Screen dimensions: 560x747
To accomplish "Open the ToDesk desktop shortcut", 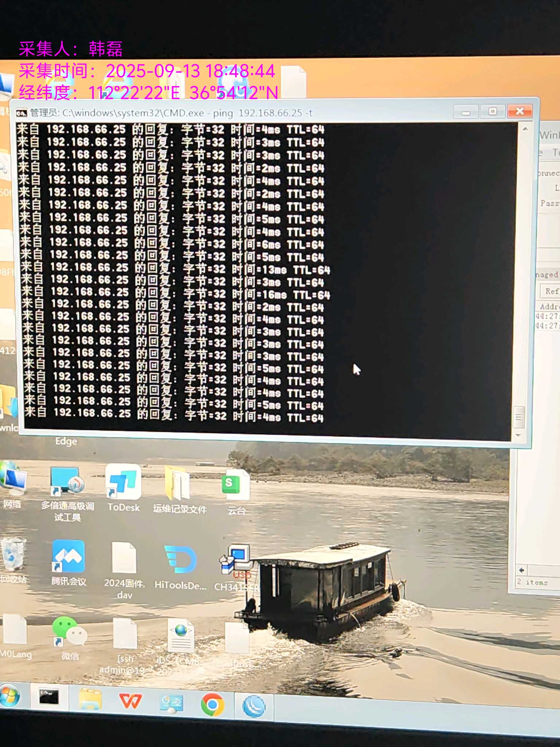I will click(123, 483).
